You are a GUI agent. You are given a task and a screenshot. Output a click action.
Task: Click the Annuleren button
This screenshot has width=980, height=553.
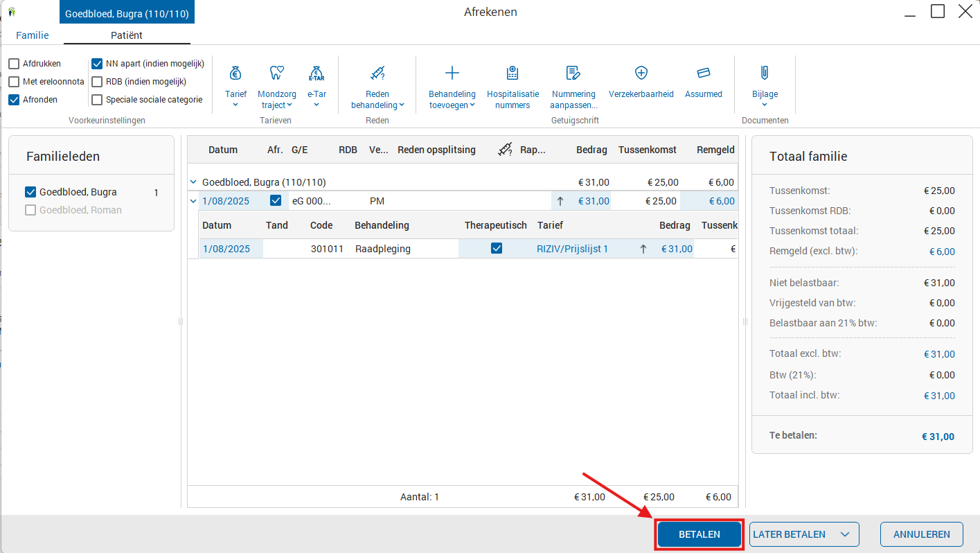click(x=921, y=534)
